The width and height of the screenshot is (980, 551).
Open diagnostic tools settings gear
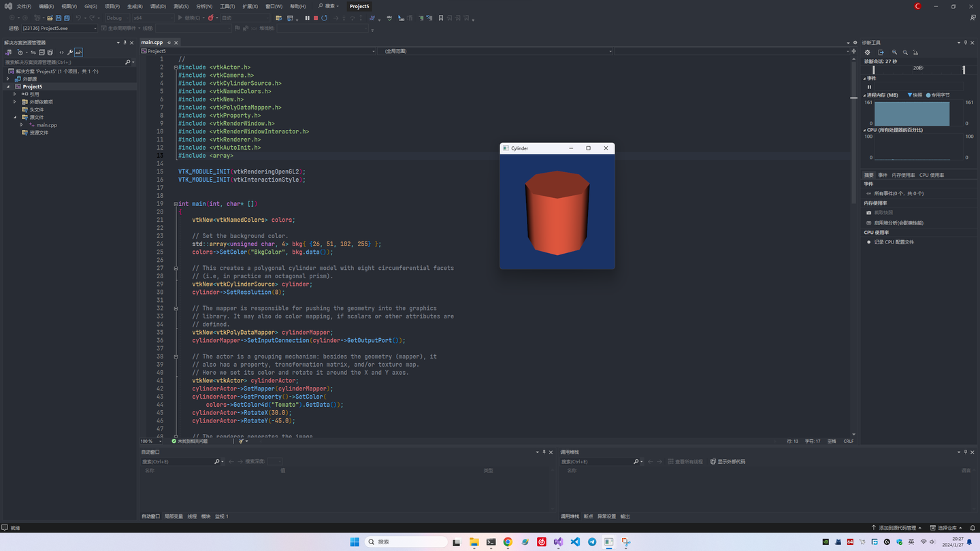click(868, 52)
